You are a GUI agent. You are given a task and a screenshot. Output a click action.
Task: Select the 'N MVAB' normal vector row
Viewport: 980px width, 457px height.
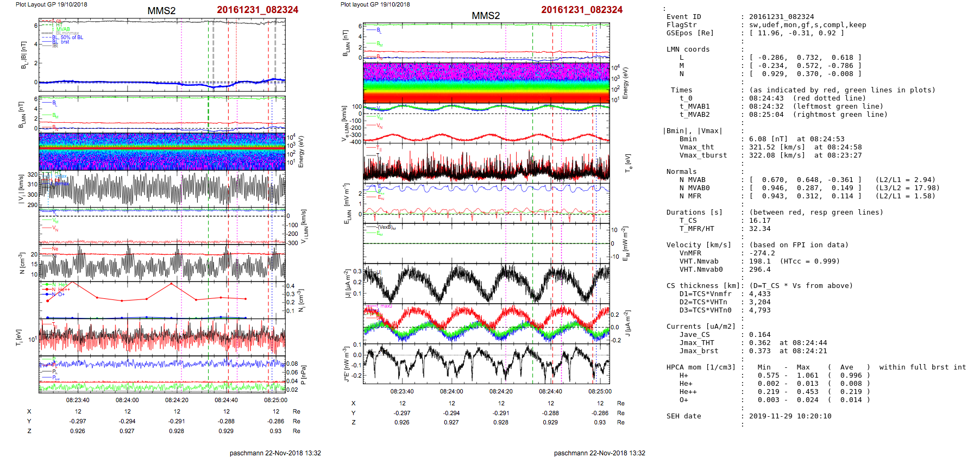[692, 180]
